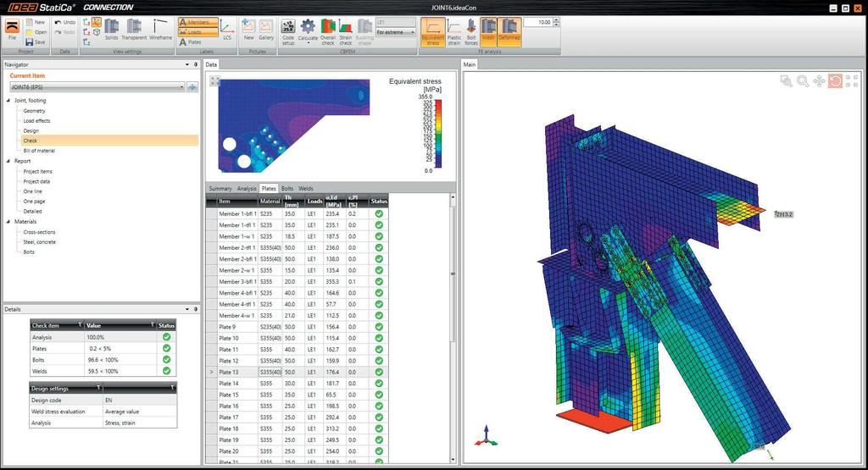
Task: Switch to Transparent view
Action: click(134, 30)
